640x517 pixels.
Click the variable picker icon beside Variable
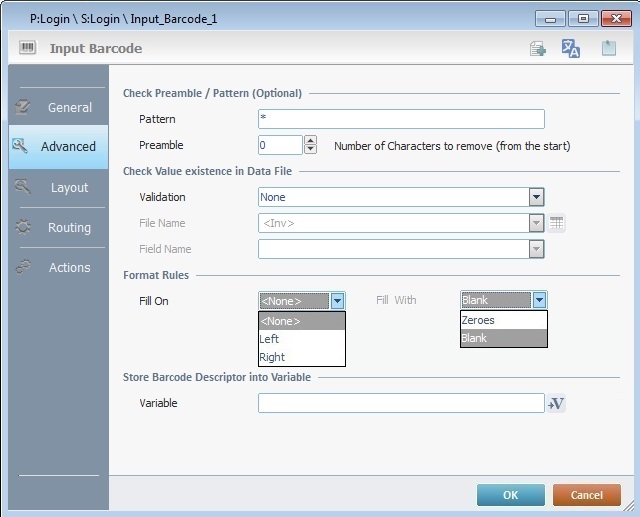pos(557,403)
